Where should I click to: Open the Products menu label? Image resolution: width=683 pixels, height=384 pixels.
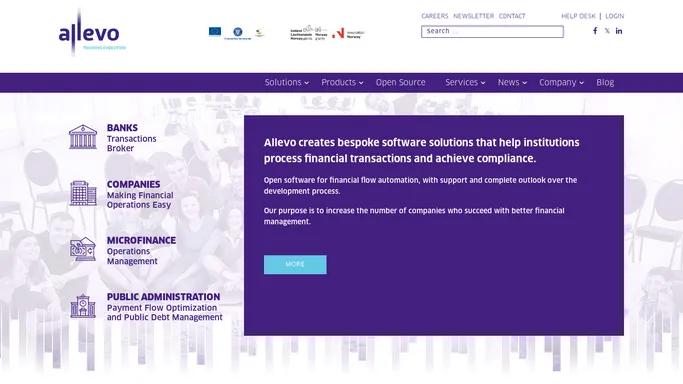(338, 82)
